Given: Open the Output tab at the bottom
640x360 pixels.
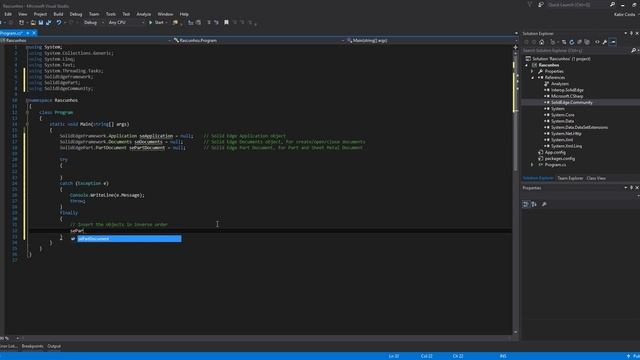Looking at the screenshot, I should pyautogui.click(x=54, y=346).
